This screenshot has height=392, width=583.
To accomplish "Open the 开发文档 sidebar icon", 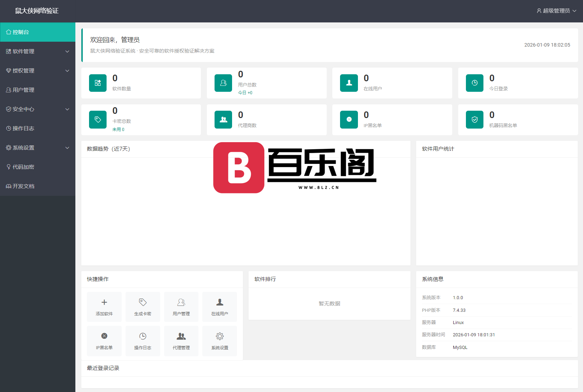I will [x=8, y=186].
